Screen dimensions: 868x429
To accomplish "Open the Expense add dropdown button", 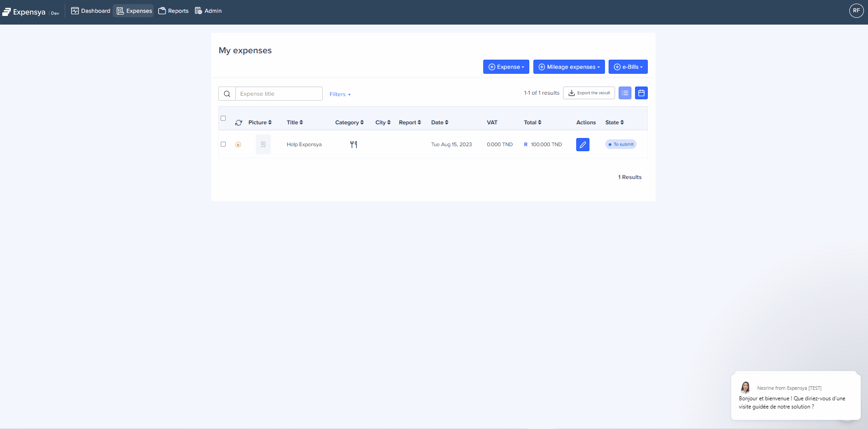I will 506,67.
